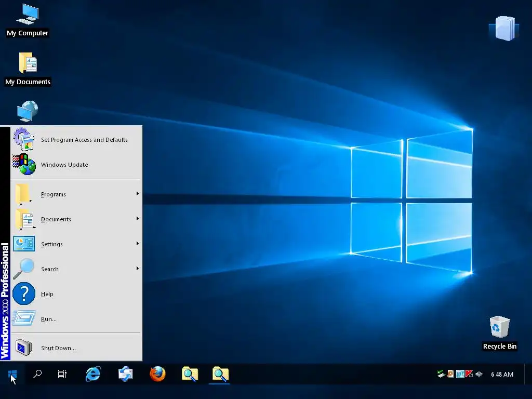This screenshot has width=532, height=399.
Task: Click the Show Desktop strip beside the clock
Action: click(x=528, y=374)
